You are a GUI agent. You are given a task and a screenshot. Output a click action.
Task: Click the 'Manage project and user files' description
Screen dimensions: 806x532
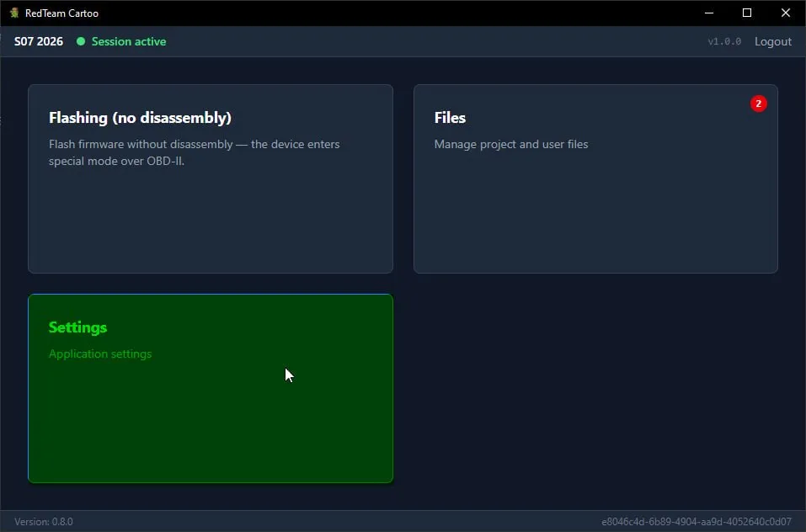[x=511, y=144]
